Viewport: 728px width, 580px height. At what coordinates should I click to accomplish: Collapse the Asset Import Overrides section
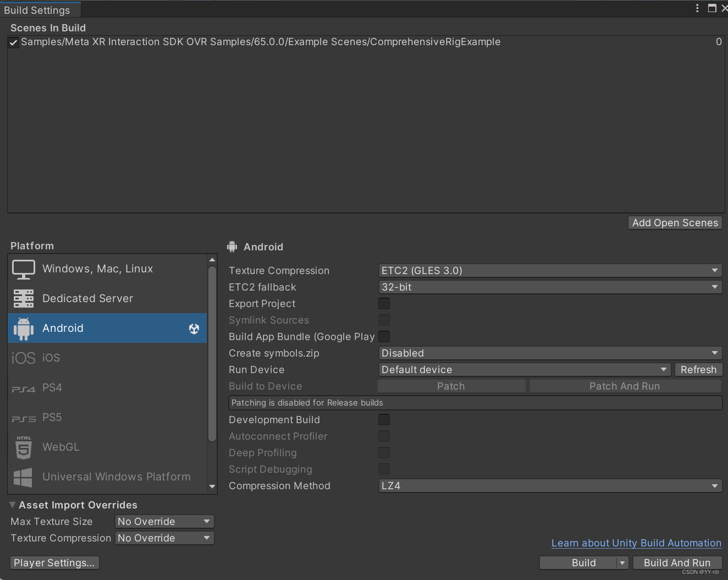tap(12, 505)
